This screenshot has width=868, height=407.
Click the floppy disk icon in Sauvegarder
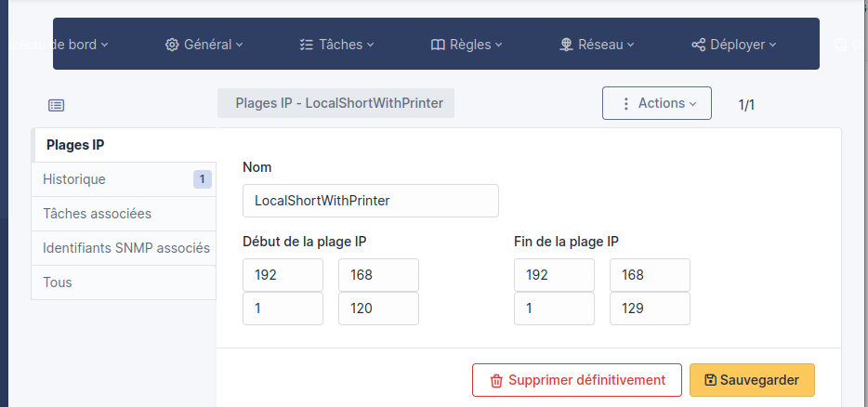tap(710, 380)
